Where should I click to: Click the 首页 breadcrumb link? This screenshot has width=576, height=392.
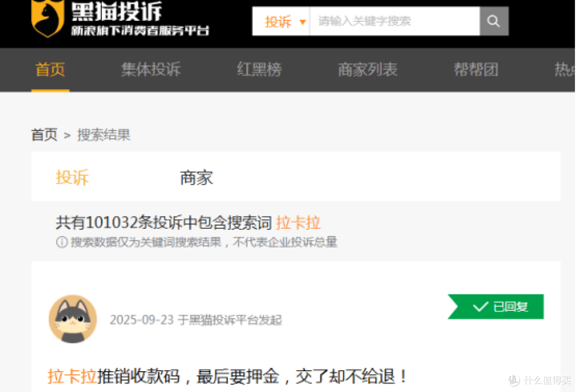(44, 135)
